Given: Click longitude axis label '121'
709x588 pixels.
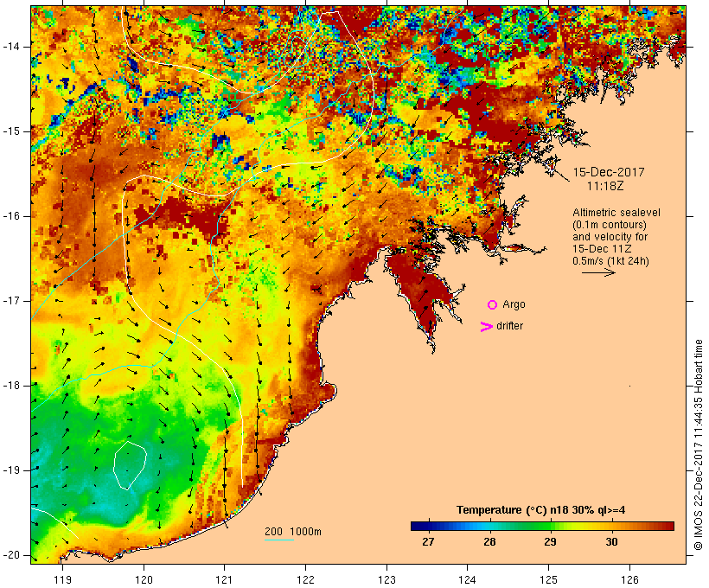Looking at the screenshot, I should pyautogui.click(x=224, y=579).
